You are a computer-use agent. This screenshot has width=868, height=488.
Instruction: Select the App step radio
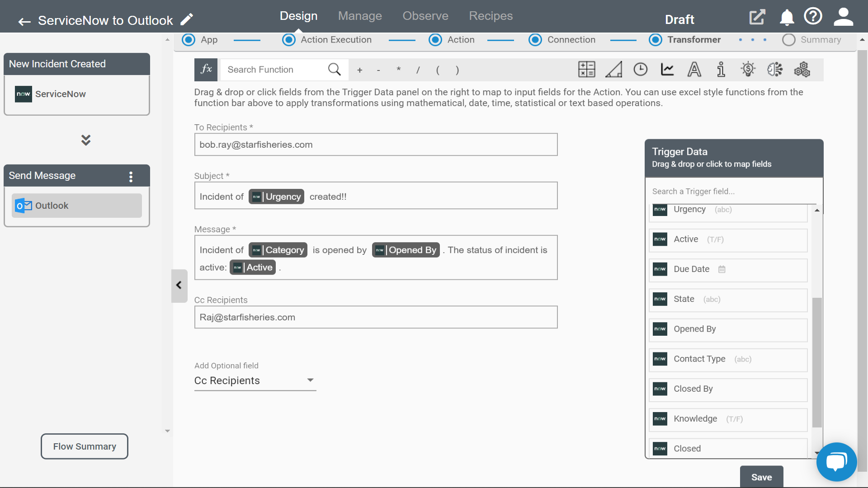189,40
